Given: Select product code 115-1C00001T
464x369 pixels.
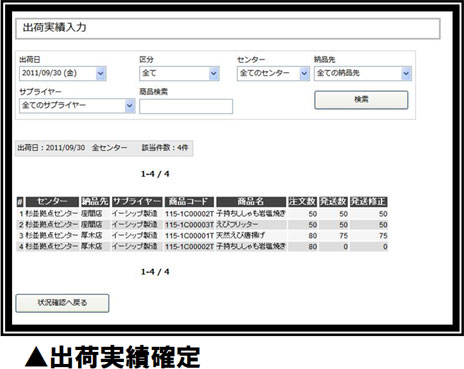Looking at the screenshot, I should (189, 236).
